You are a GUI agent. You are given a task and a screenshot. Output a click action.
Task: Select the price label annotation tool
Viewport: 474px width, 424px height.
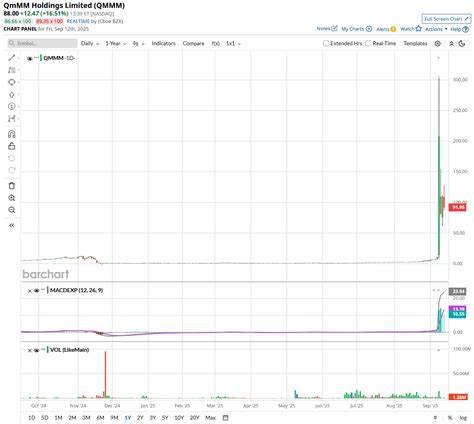point(12,106)
